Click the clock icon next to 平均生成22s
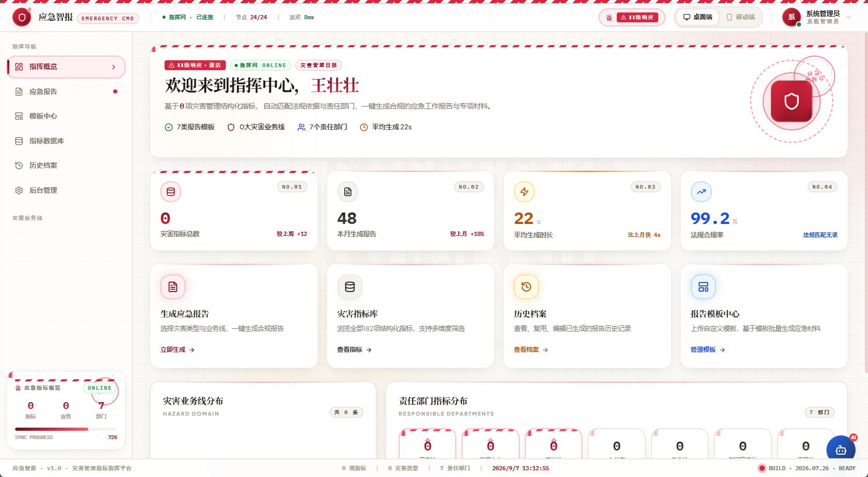Screen dimensions: 868x477 [364, 127]
